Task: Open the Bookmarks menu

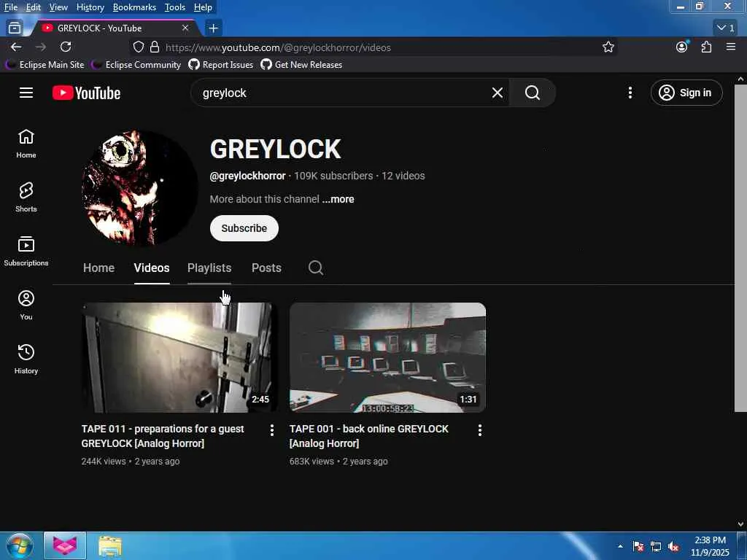Action: [x=134, y=7]
